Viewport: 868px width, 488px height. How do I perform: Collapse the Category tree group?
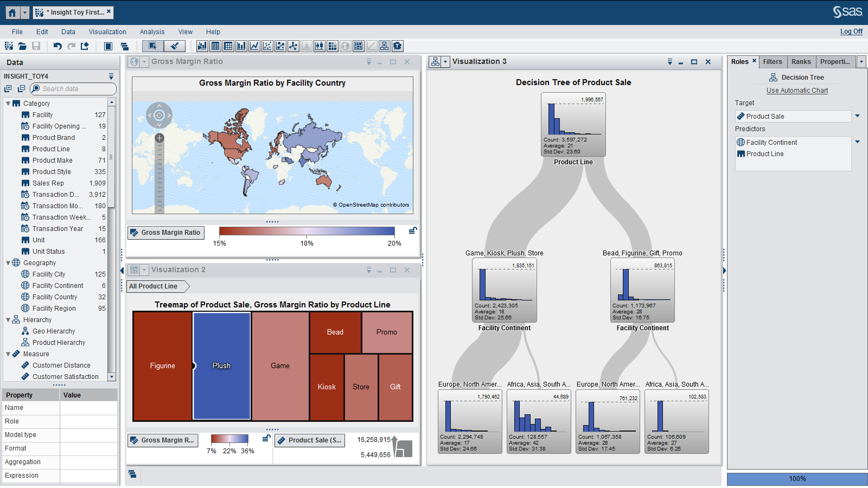8,104
